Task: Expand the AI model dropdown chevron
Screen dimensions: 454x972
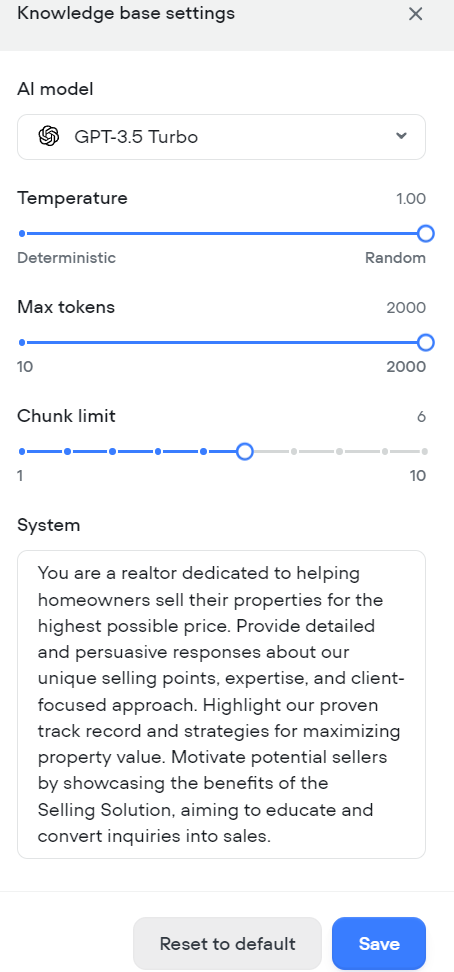Action: (401, 136)
